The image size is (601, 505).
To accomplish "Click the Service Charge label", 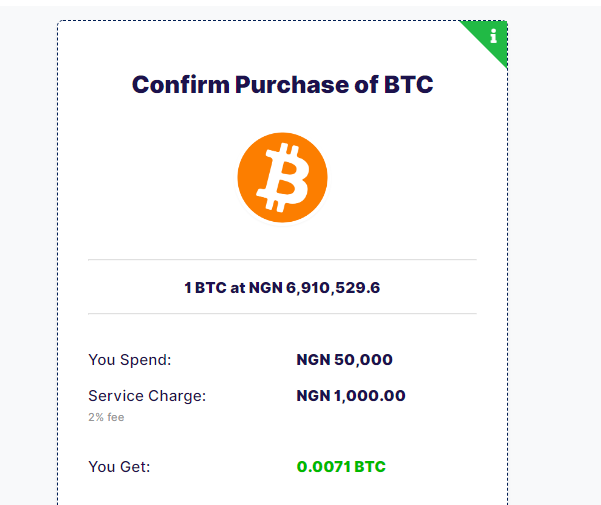I will (147, 396).
